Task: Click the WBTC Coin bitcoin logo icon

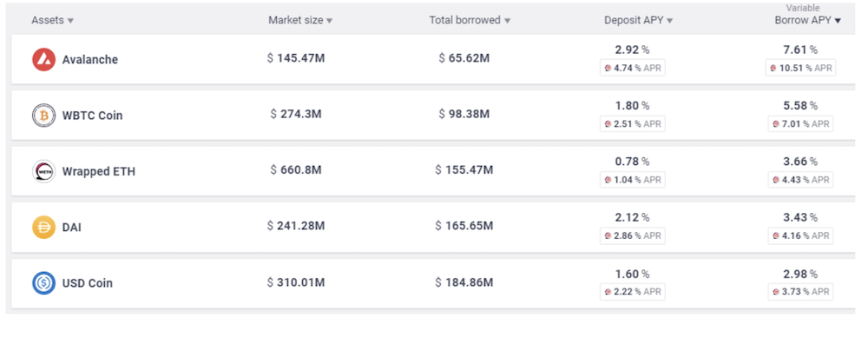Action: 43,116
